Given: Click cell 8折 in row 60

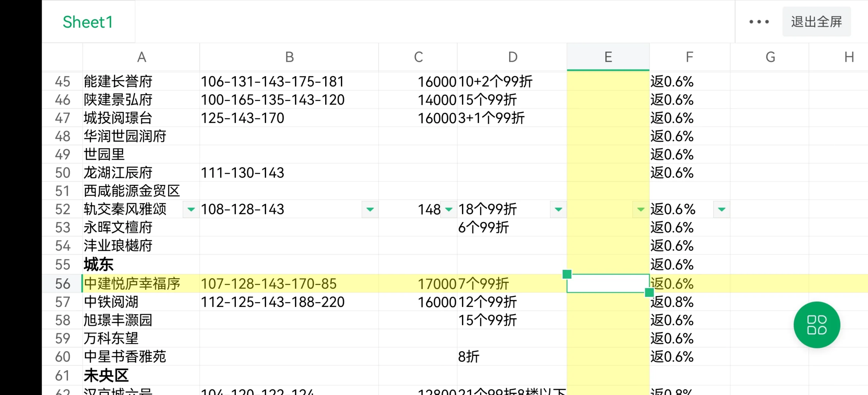Looking at the screenshot, I should tap(512, 357).
